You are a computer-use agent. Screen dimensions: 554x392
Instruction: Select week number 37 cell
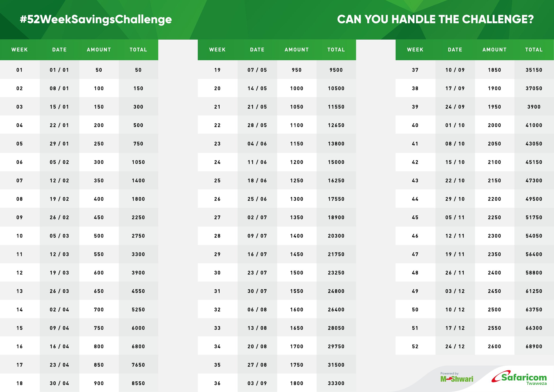tap(415, 70)
